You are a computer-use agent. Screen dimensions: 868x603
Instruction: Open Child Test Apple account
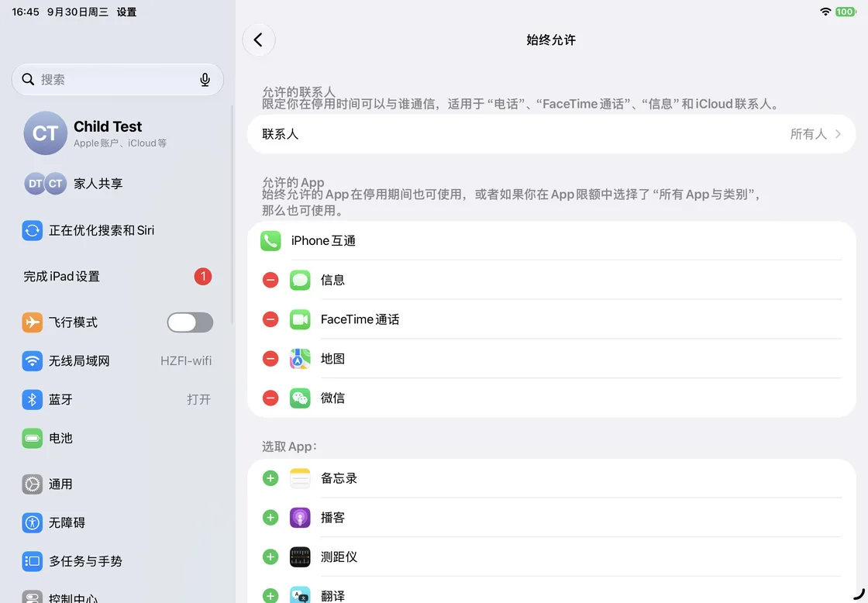coord(117,133)
